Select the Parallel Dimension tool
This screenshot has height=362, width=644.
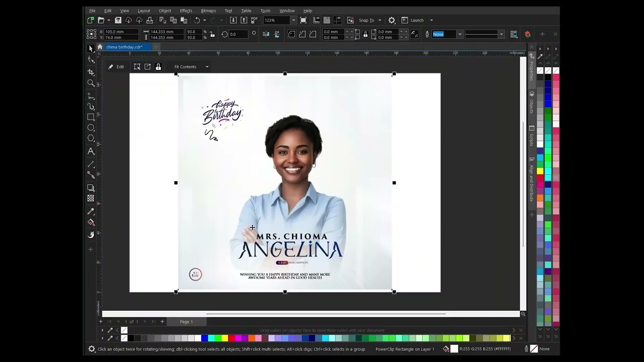click(x=91, y=164)
